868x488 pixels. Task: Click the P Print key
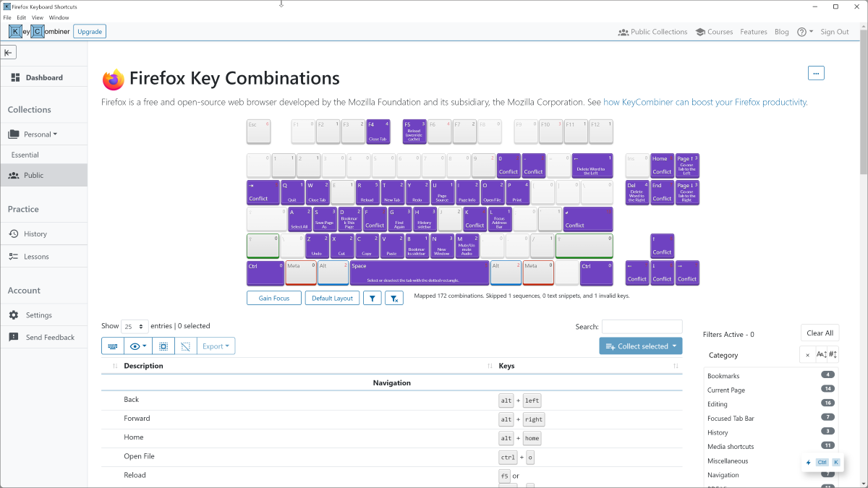coord(518,193)
